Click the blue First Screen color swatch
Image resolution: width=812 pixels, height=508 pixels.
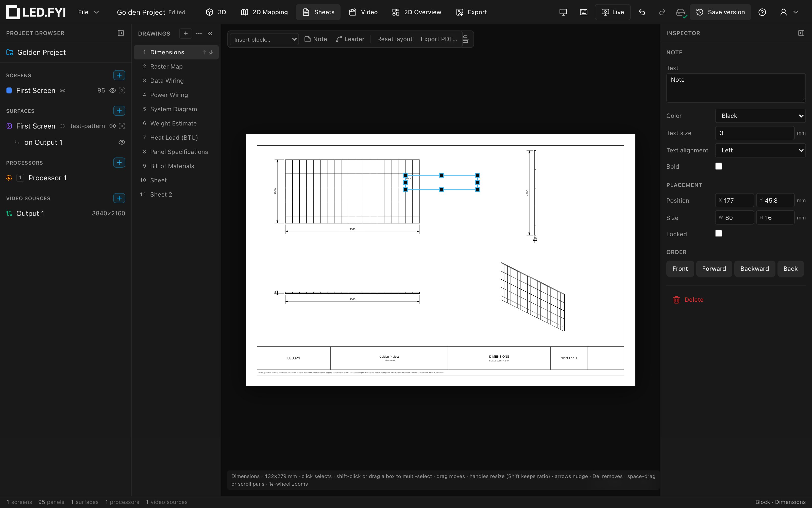pyautogui.click(x=9, y=90)
